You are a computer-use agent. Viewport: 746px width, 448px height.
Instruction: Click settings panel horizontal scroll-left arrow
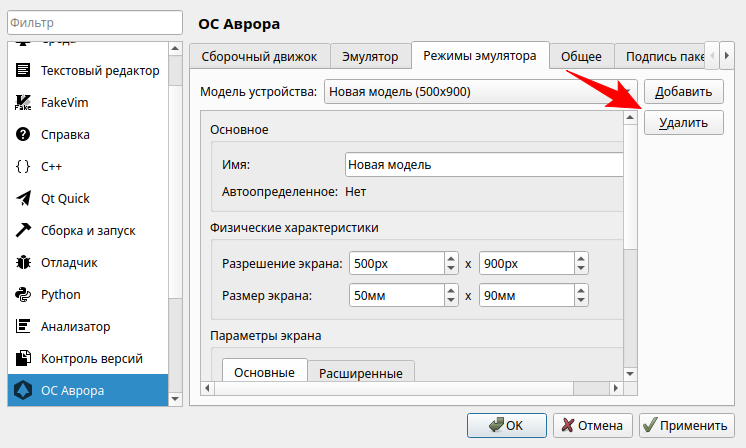pos(207,388)
